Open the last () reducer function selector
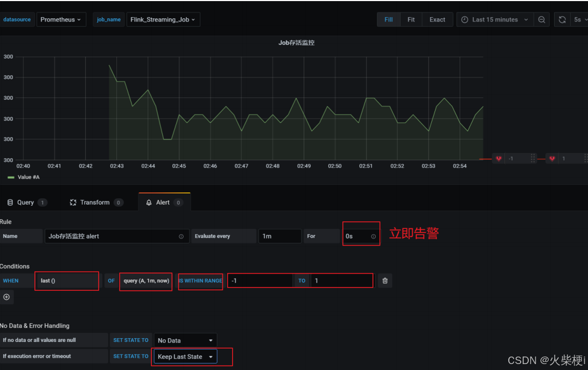The width and height of the screenshot is (588, 370). point(67,281)
